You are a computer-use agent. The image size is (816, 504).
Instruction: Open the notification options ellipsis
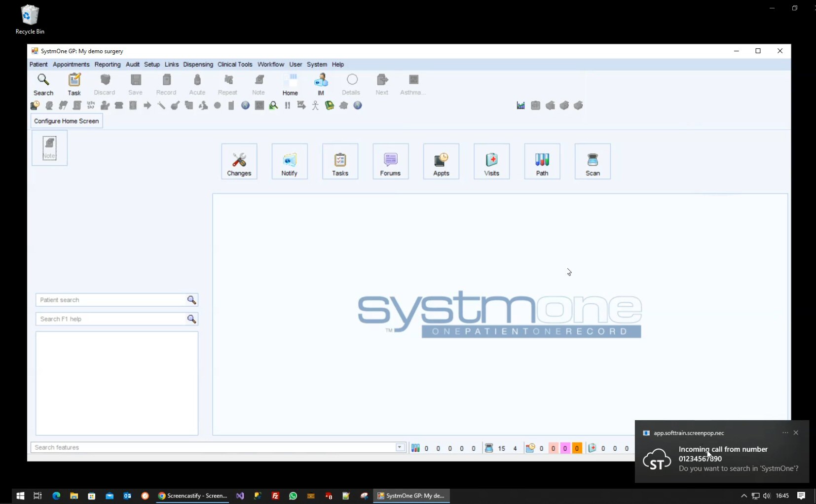point(785,432)
